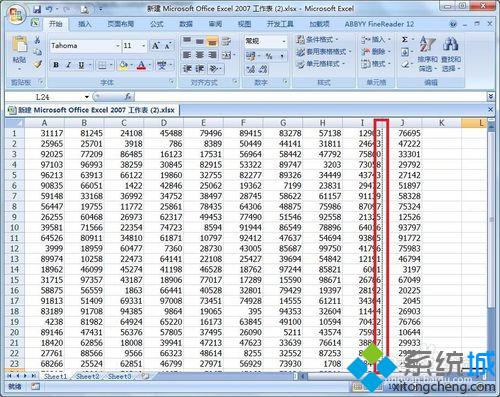Click the cells Insert (插入) button
The width and height of the screenshot is (500, 397).
point(376,40)
